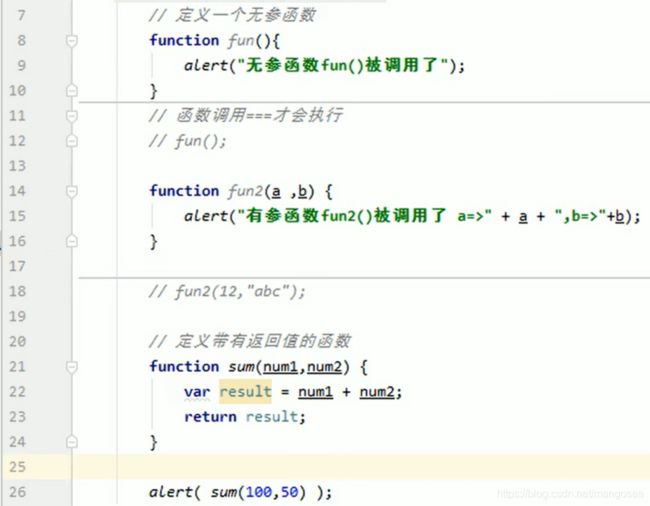The image size is (650, 506).
Task: Click alert call on line 9
Action: pos(206,65)
